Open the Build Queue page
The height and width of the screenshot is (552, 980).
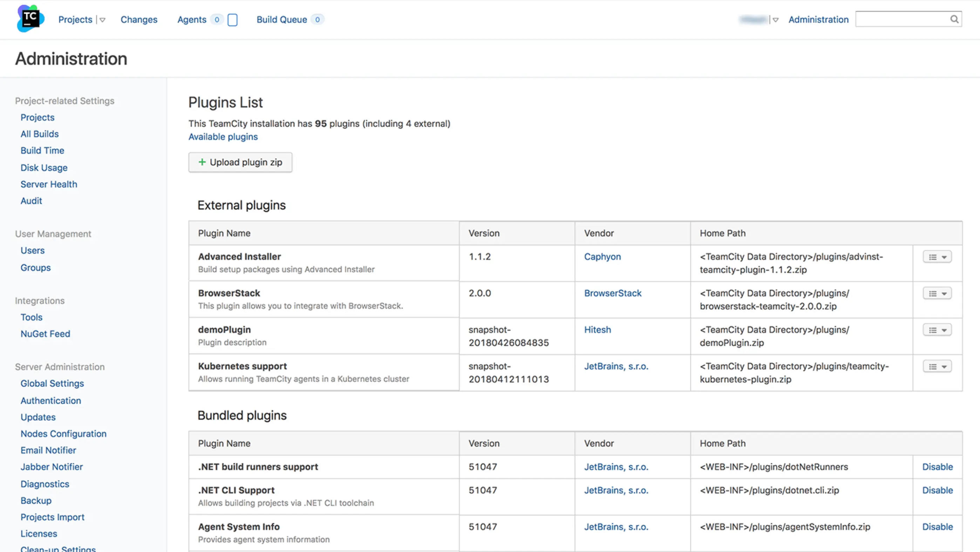point(281,19)
